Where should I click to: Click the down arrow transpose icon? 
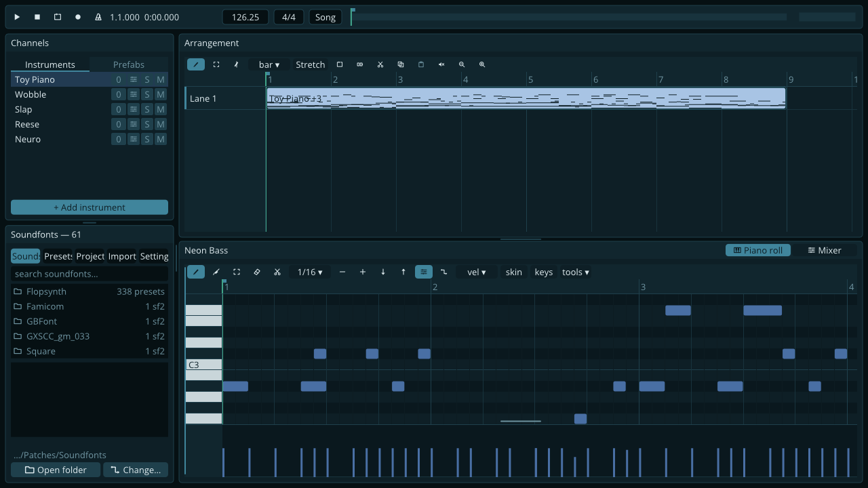pos(383,272)
